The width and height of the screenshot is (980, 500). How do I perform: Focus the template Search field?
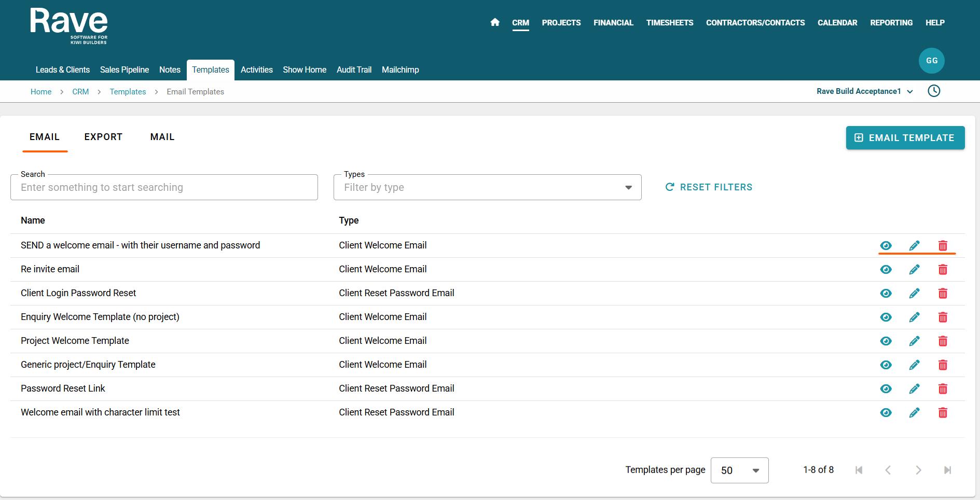pyautogui.click(x=164, y=187)
